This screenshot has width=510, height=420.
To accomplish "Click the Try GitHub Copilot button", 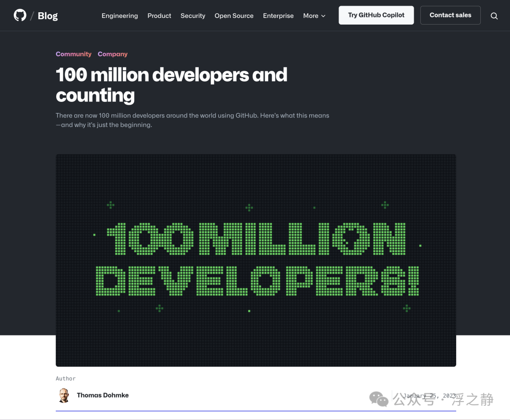I will coord(376,15).
